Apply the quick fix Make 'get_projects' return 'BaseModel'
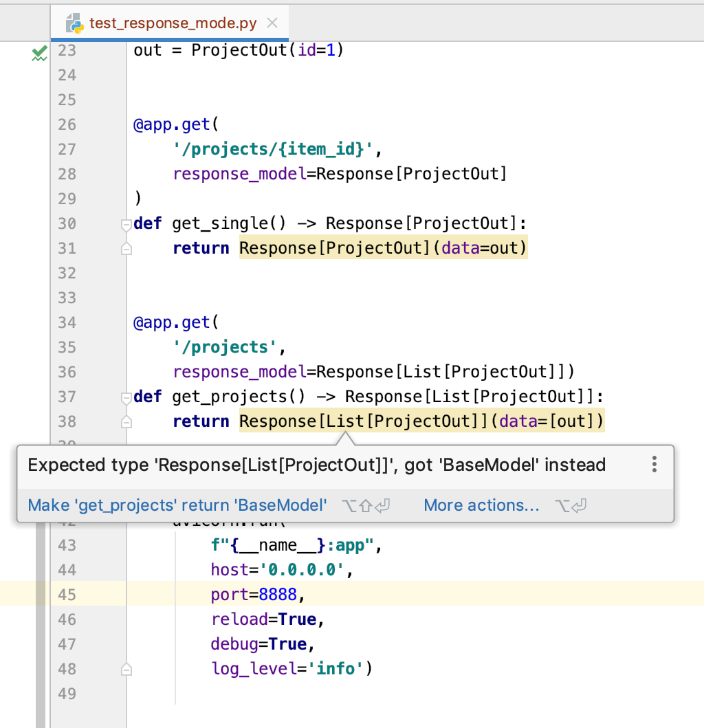704x728 pixels. 177,505
